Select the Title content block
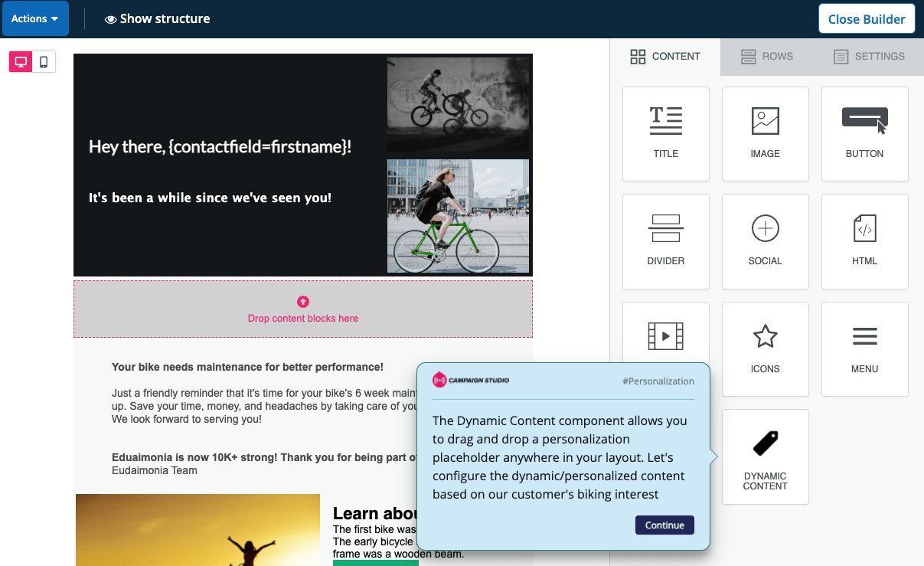 click(665, 134)
